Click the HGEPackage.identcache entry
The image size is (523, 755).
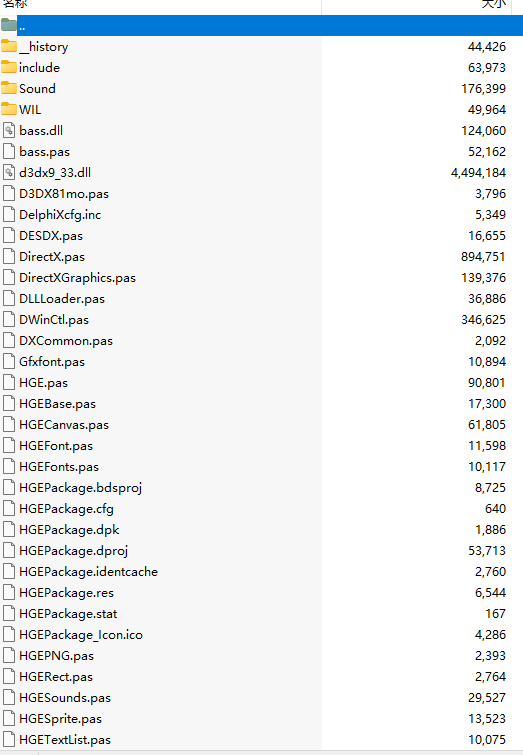point(89,572)
